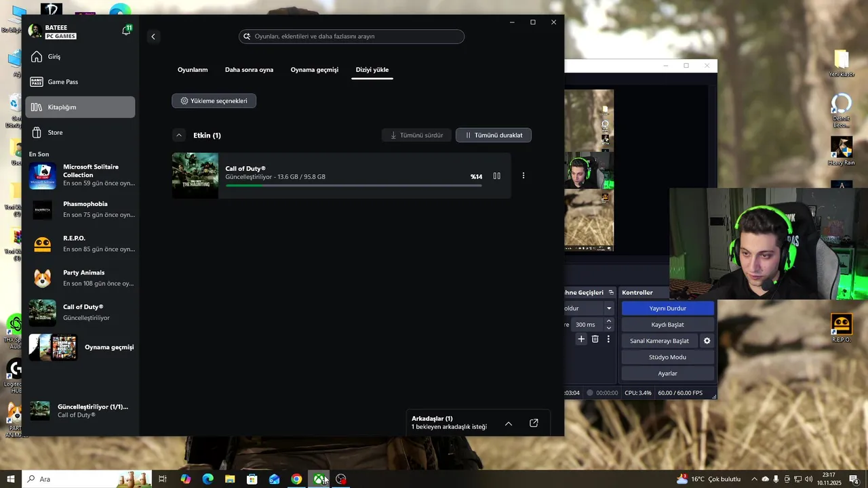This screenshot has width=868, height=488.
Task: Open the R.E.P.O. desktop shortcut
Action: click(x=842, y=328)
